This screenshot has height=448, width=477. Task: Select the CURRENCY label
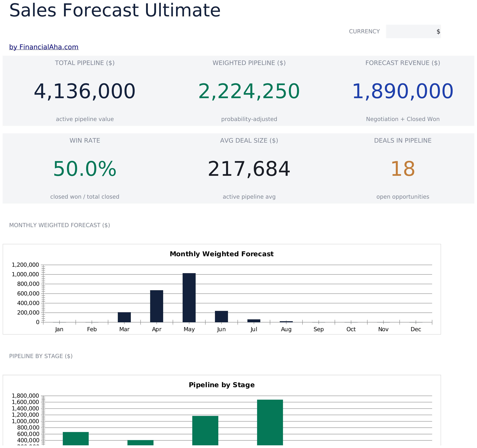coord(364,31)
